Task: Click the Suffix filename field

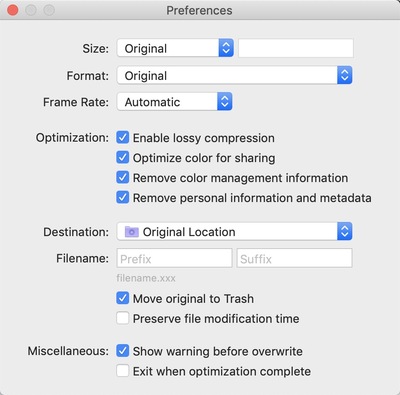Action: coord(294,258)
